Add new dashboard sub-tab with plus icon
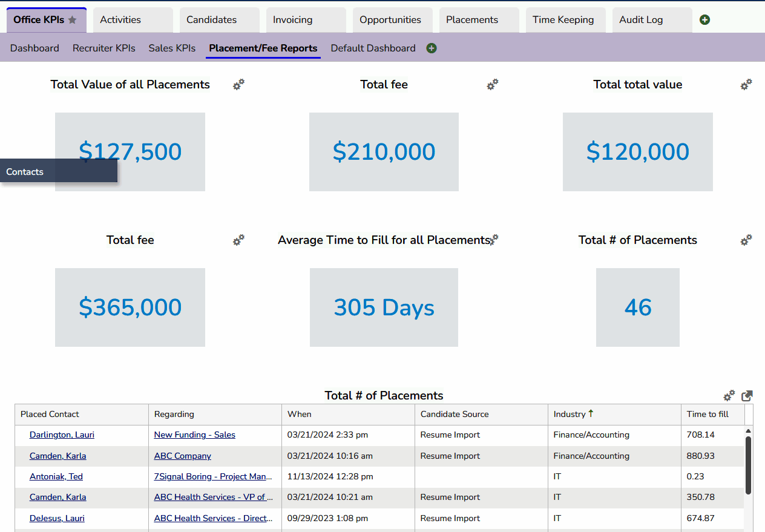The image size is (765, 532). pos(432,48)
